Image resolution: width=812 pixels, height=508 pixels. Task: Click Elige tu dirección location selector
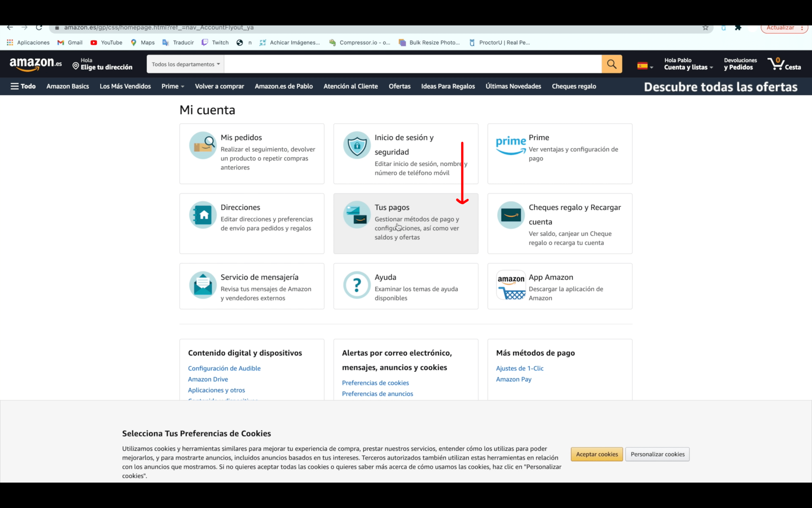[x=103, y=64]
